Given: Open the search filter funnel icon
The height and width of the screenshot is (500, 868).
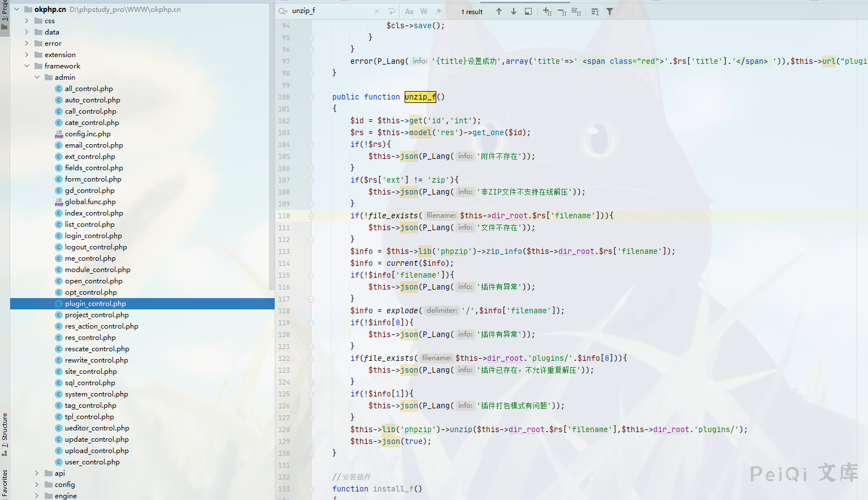Looking at the screenshot, I should pos(610,11).
